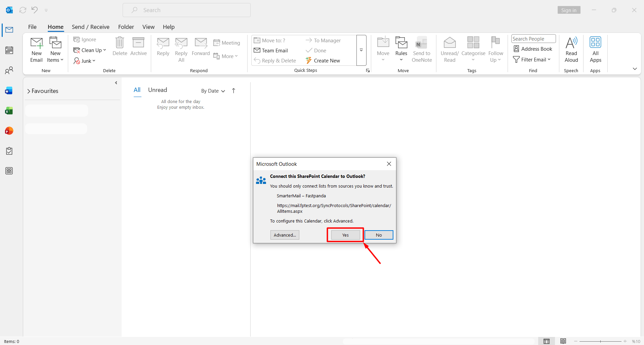The height and width of the screenshot is (345, 644).
Task: Open the Help tab
Action: [x=169, y=27]
